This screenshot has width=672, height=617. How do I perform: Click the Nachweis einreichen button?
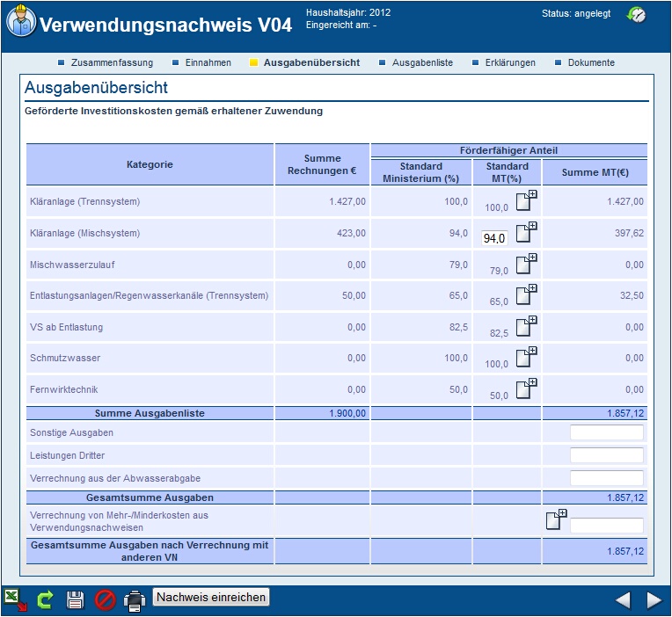click(211, 597)
